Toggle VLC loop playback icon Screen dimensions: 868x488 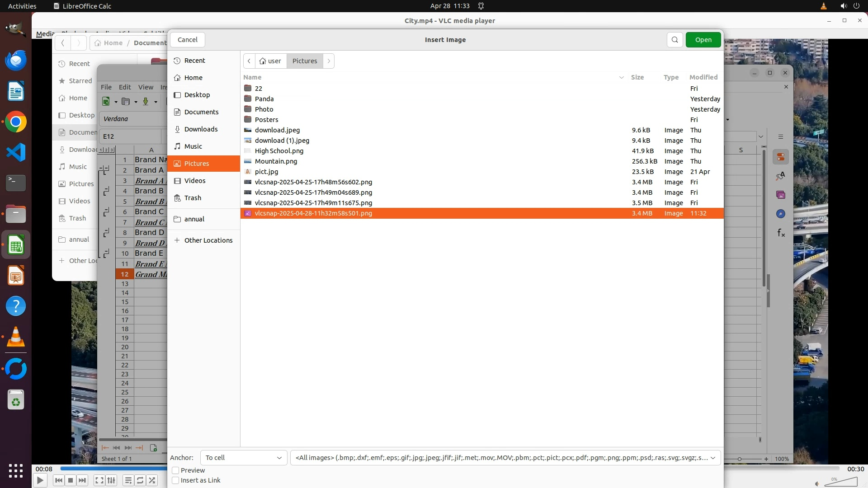(x=140, y=480)
